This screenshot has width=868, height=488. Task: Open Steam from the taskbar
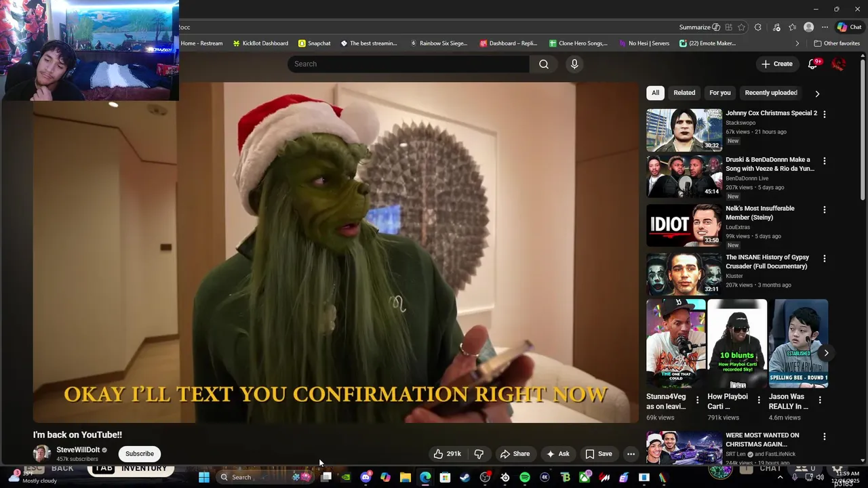pyautogui.click(x=465, y=477)
